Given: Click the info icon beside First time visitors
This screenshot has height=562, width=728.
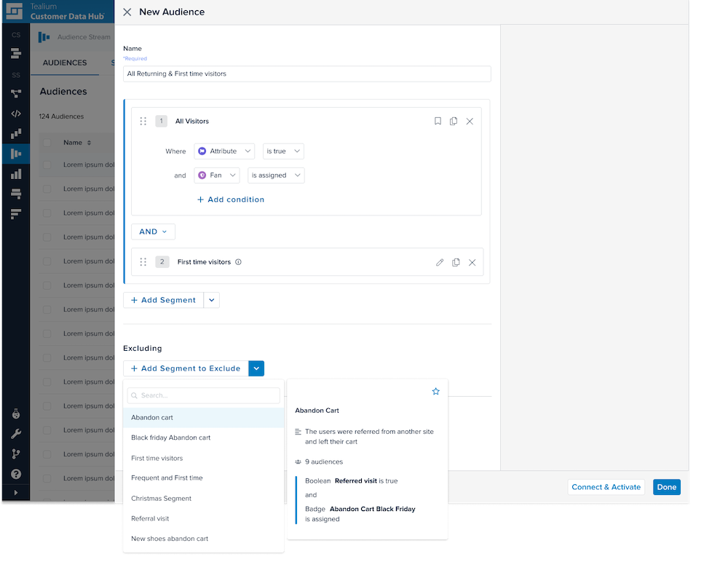Looking at the screenshot, I should pyautogui.click(x=238, y=262).
